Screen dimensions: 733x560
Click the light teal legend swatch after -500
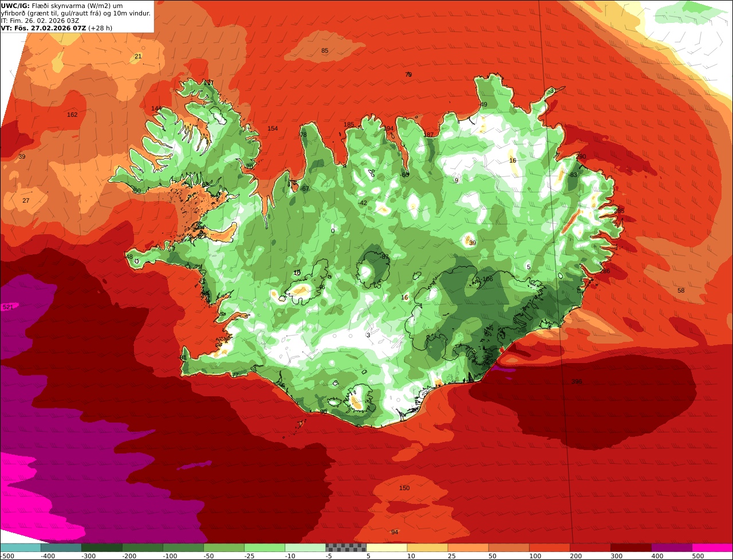click(x=20, y=547)
